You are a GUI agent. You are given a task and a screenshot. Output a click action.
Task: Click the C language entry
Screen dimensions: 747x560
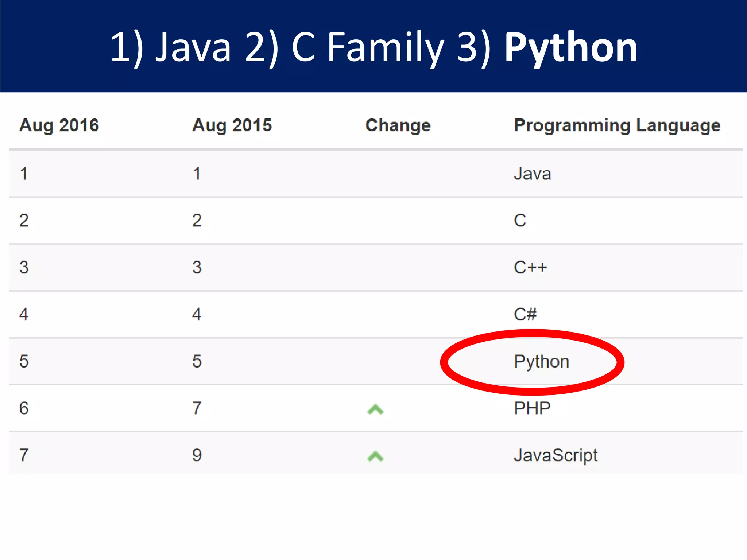click(x=520, y=221)
